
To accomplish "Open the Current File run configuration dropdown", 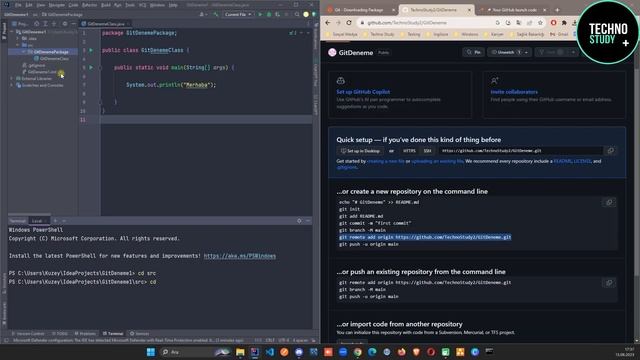I will (x=238, y=14).
